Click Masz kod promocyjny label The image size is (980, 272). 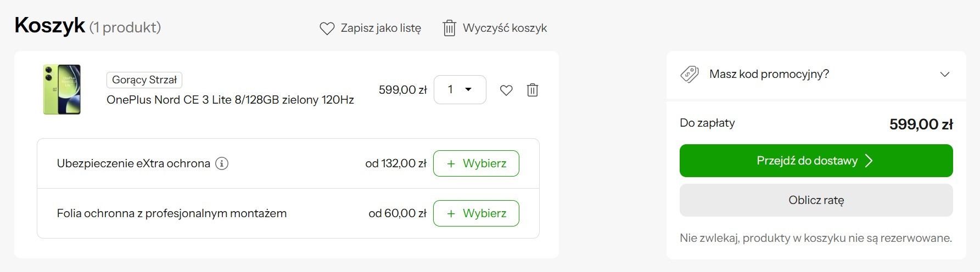[769, 74]
